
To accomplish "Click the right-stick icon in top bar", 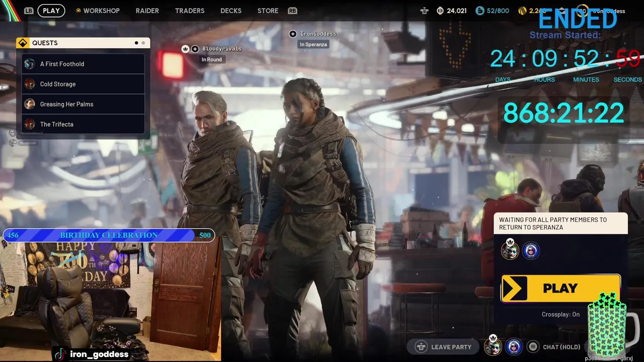I will point(425,11).
